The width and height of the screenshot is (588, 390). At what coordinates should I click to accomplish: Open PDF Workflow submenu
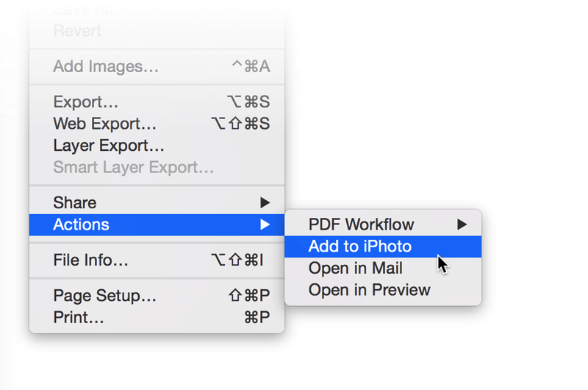[x=361, y=224]
